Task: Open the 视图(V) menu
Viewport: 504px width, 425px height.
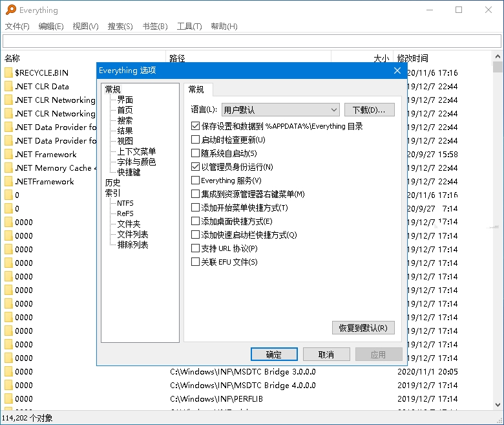Action: [x=85, y=27]
